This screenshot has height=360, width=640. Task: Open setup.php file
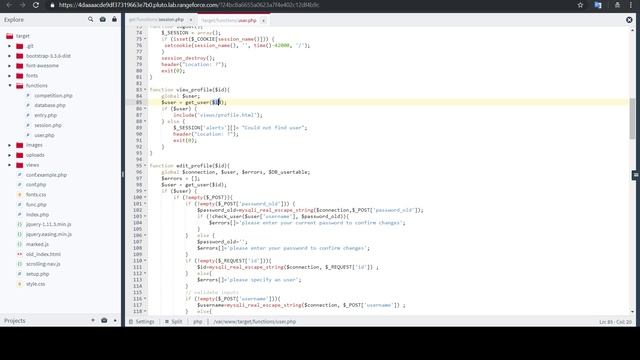[38, 274]
